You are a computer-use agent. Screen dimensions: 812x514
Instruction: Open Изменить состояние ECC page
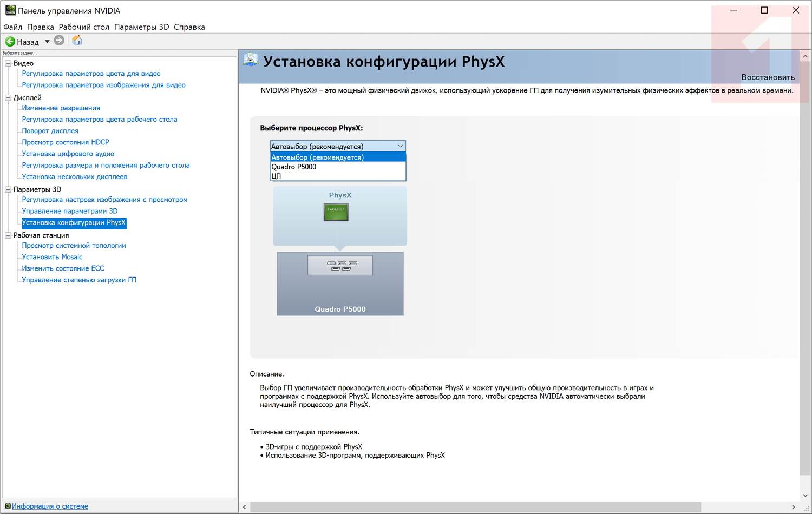[63, 268]
